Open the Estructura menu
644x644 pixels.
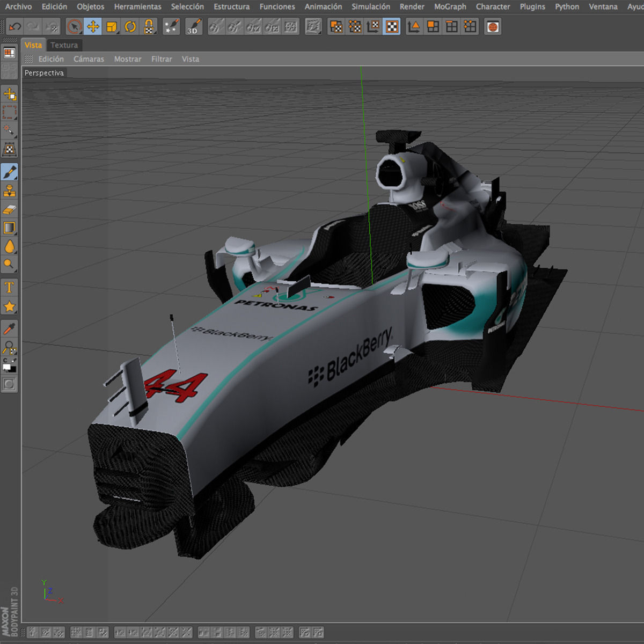pyautogui.click(x=232, y=6)
